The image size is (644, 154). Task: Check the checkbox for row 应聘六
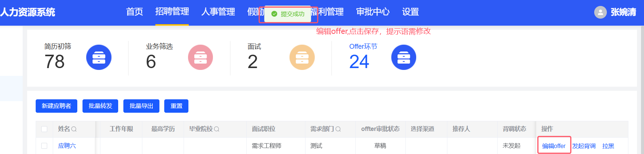[x=44, y=146]
